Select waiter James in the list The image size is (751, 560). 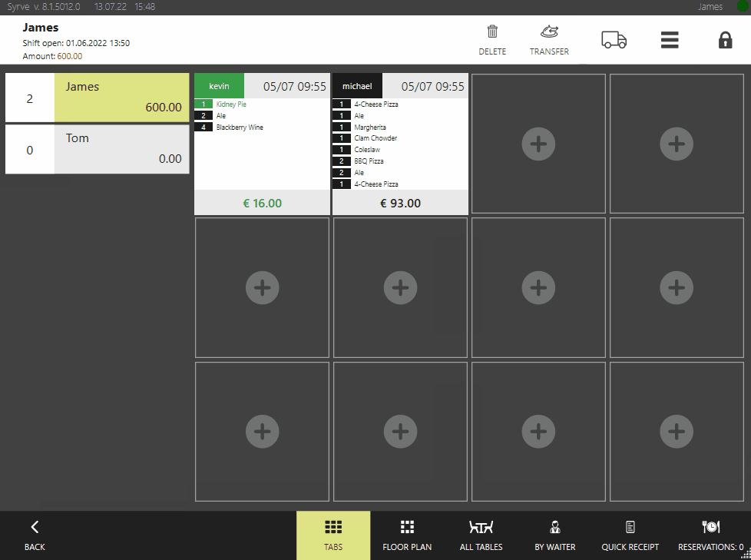(121, 98)
